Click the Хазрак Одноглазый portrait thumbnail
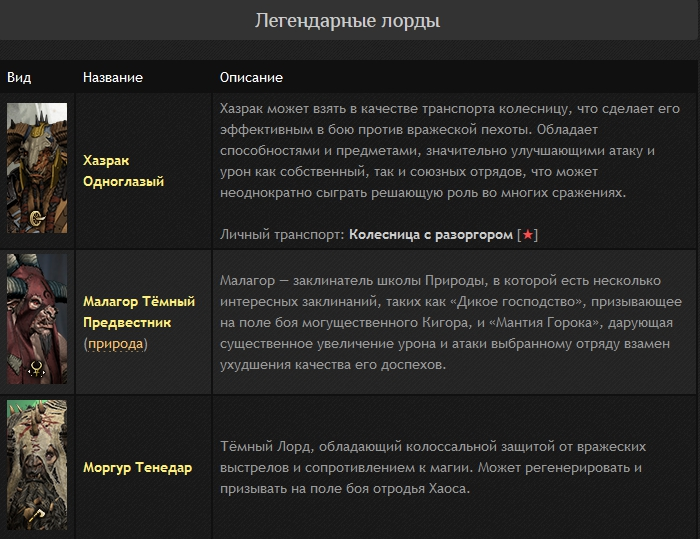700x539 pixels. pyautogui.click(x=37, y=168)
